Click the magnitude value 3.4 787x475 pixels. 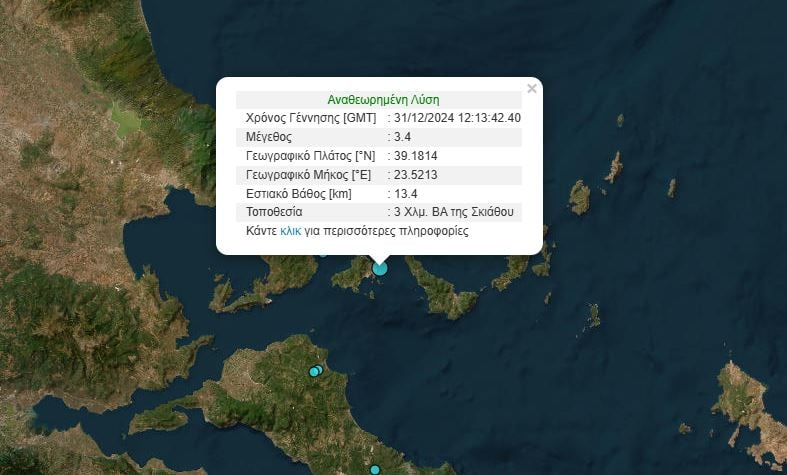[x=402, y=137]
